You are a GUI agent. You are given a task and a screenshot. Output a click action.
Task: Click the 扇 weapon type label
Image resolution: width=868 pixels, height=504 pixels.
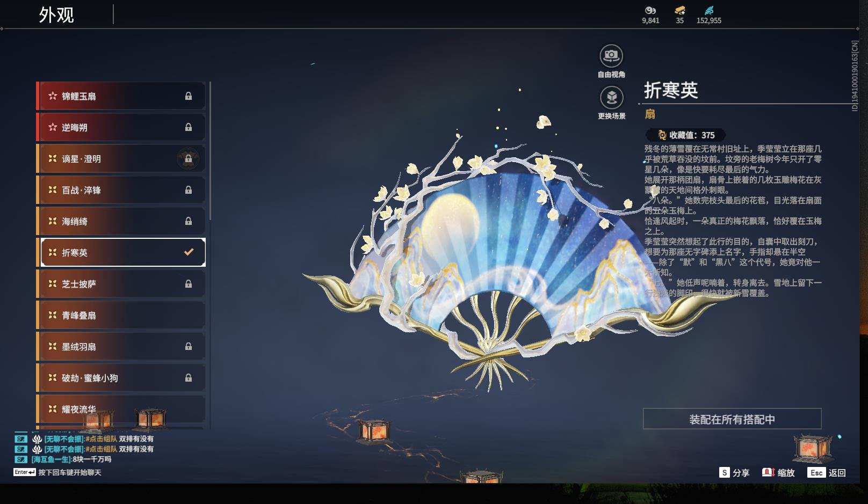tap(649, 114)
